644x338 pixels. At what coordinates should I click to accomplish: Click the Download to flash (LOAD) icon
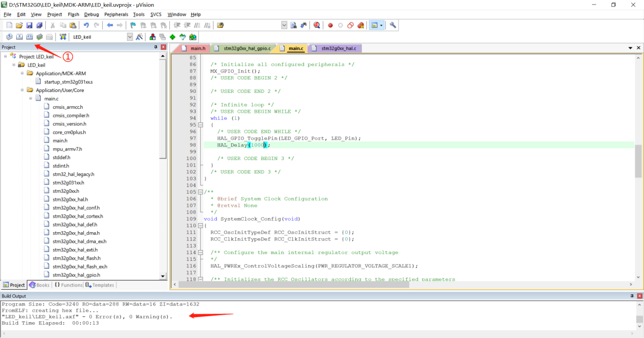(63, 37)
